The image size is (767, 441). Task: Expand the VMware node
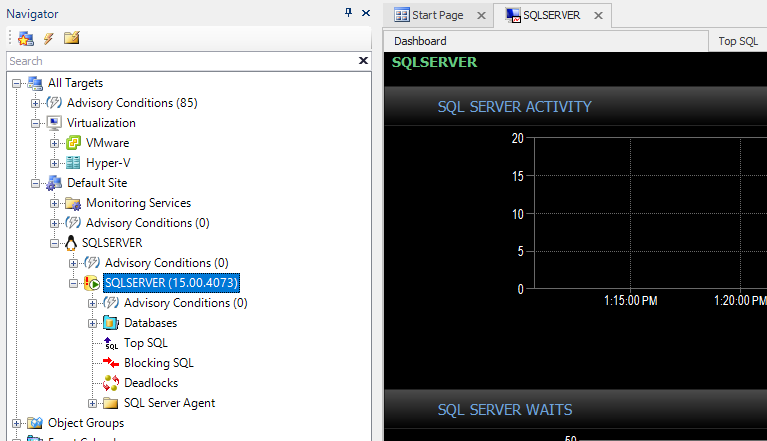click(x=54, y=143)
